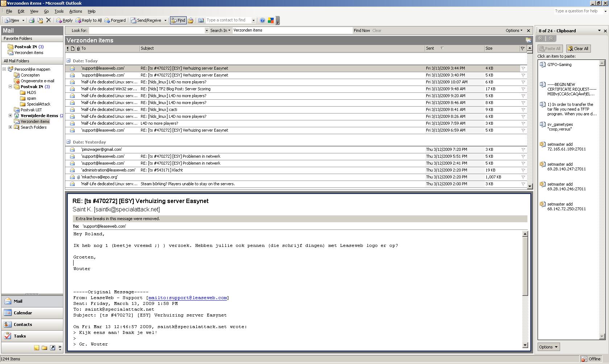Click the 'Type a contact to find' field
The width and height of the screenshot is (609, 364).
(x=228, y=20)
